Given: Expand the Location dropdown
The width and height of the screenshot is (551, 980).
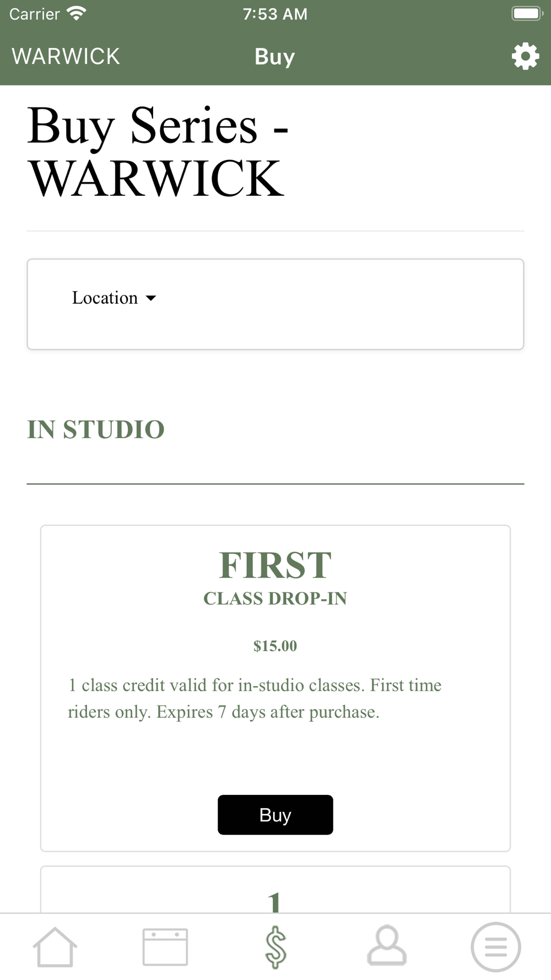Looking at the screenshot, I should click(114, 298).
